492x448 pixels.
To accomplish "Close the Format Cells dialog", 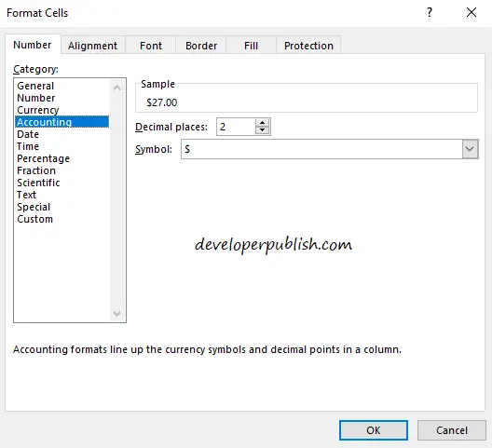I will click(x=471, y=12).
